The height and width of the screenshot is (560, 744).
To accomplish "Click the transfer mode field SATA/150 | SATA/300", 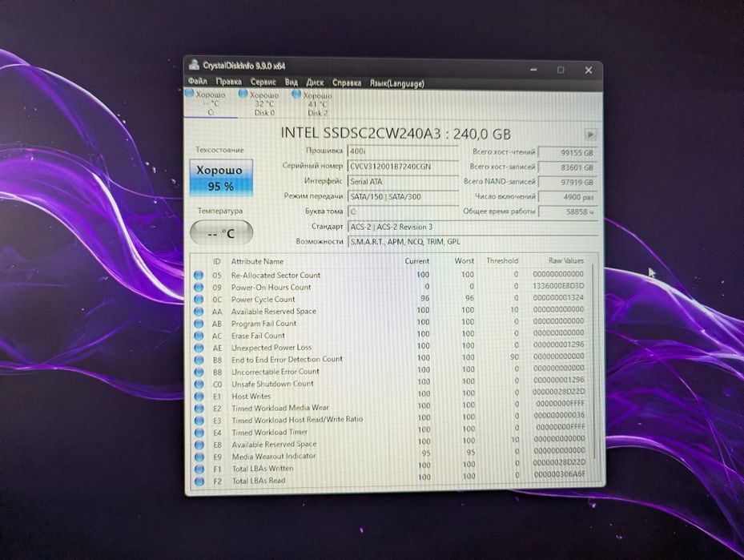I will tap(403, 196).
